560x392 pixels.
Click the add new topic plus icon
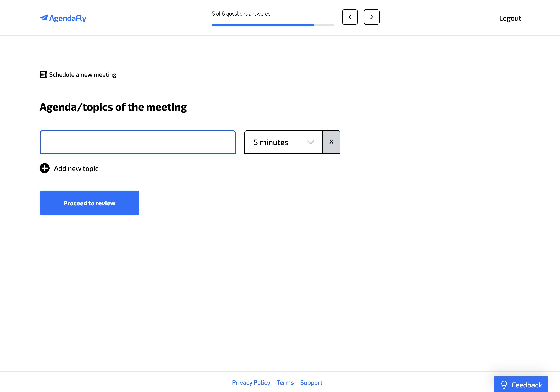click(45, 168)
